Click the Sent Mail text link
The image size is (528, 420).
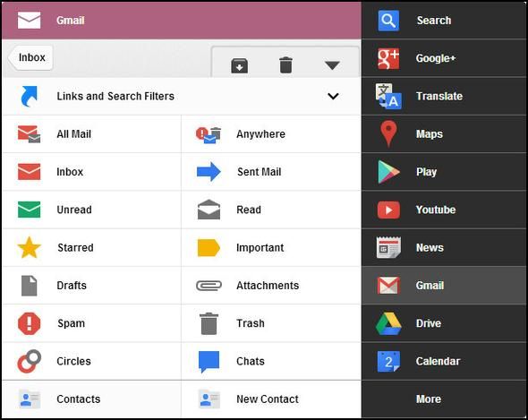click(x=259, y=172)
